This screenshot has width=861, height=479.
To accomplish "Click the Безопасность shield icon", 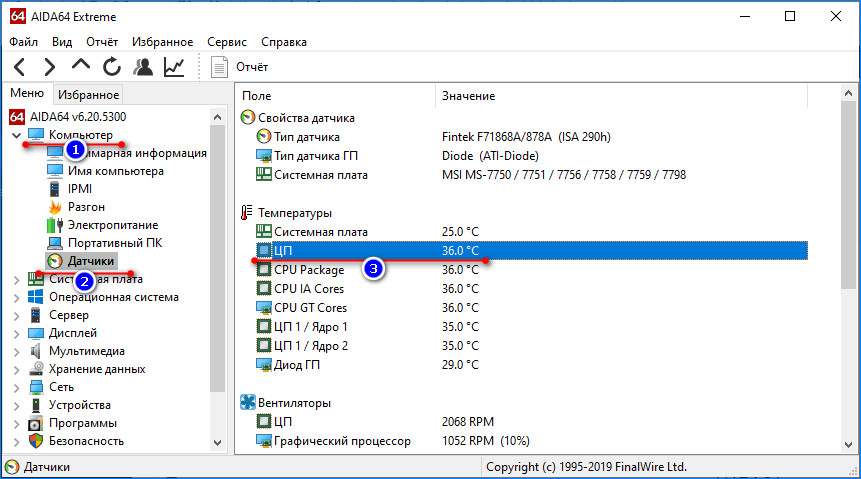I will point(36,441).
